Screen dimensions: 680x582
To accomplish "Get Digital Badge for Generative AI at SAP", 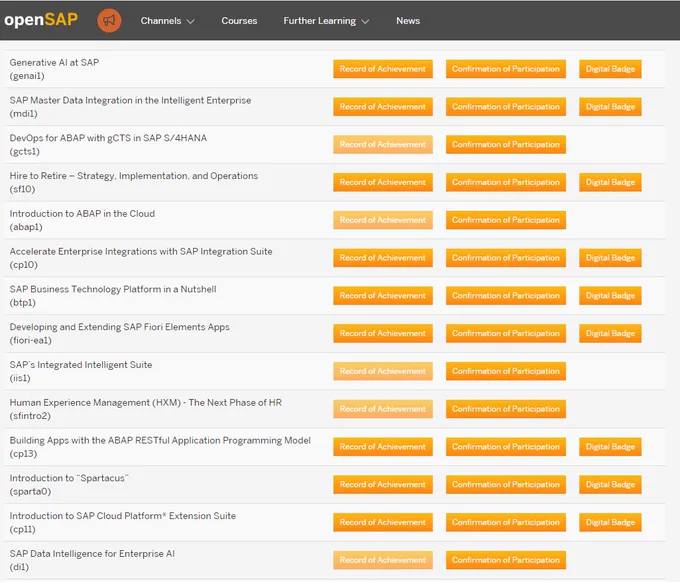I will pos(610,69).
